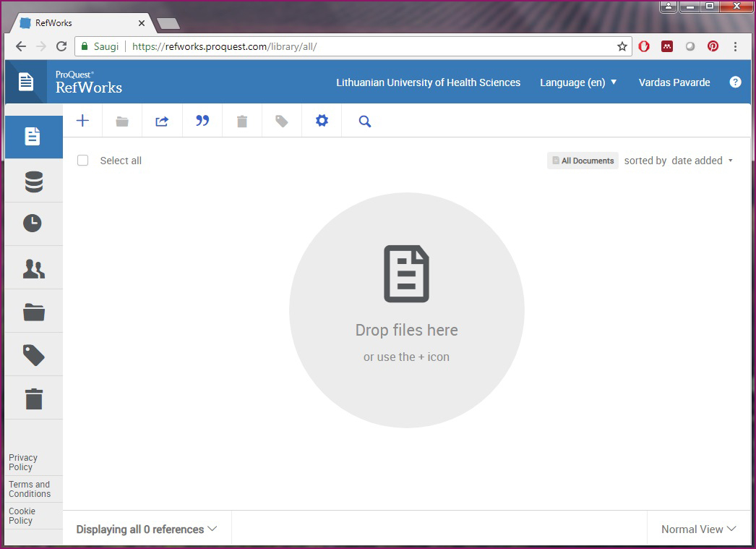Open the share folder toolbar icon
The width and height of the screenshot is (756, 549).
pyautogui.click(x=162, y=122)
